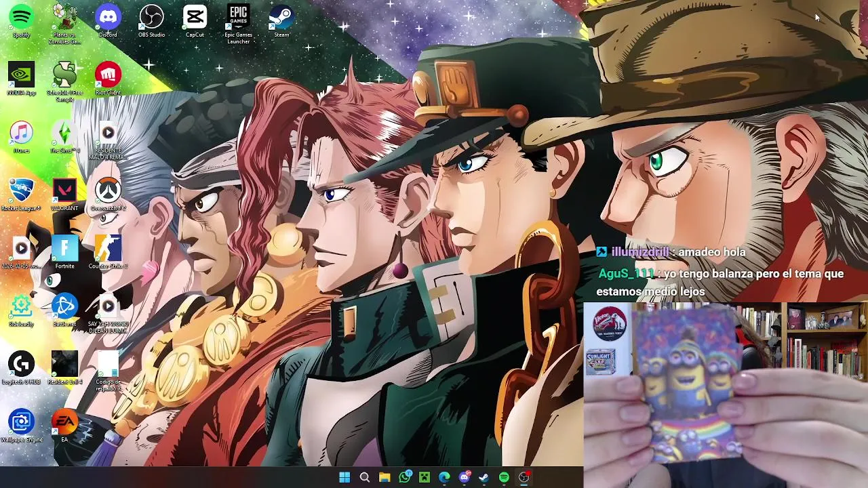Click the Steam desktop shortcut
Screen dimensions: 868x488
[x=281, y=22]
